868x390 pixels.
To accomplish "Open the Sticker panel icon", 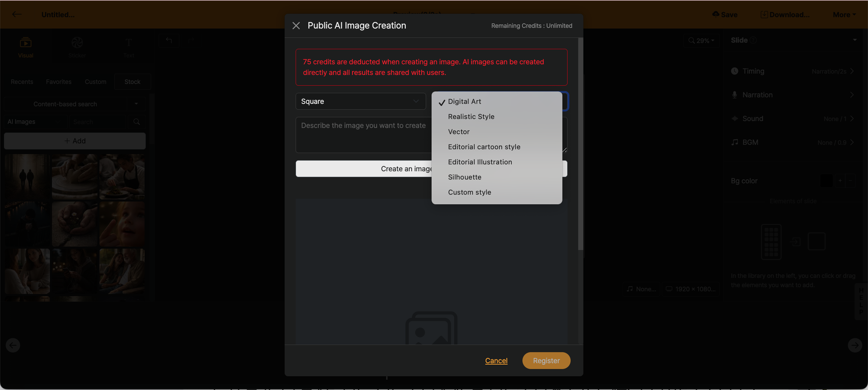I will (x=77, y=43).
